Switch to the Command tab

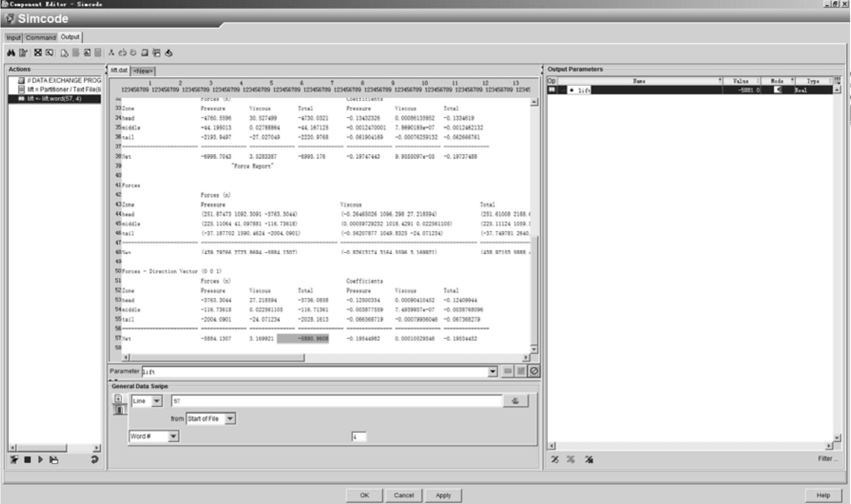point(40,38)
